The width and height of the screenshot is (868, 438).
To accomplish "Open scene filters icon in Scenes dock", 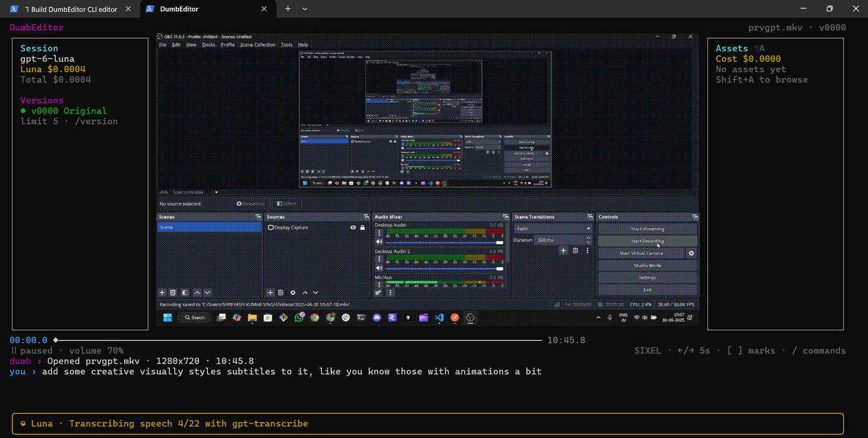I will point(185,293).
